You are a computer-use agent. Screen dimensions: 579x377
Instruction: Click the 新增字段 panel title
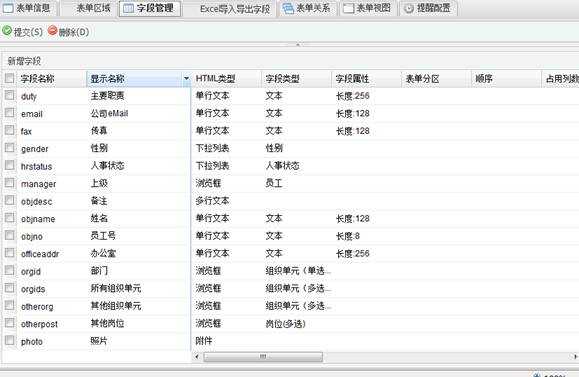[x=24, y=61]
